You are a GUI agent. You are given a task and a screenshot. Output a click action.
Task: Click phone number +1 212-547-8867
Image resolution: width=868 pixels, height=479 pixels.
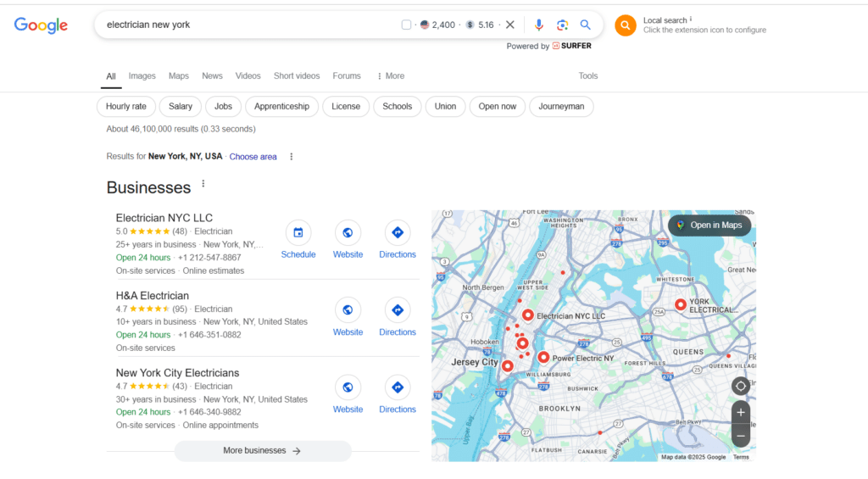click(209, 258)
